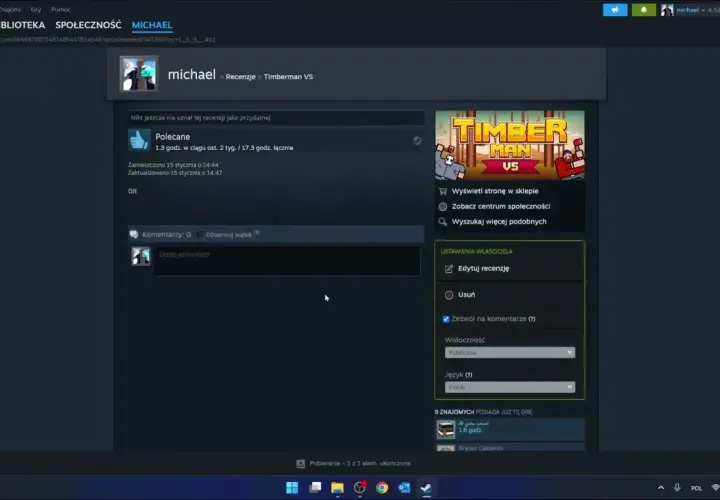Click the avatar beside the comment box
The image size is (720, 500).
tap(141, 256)
